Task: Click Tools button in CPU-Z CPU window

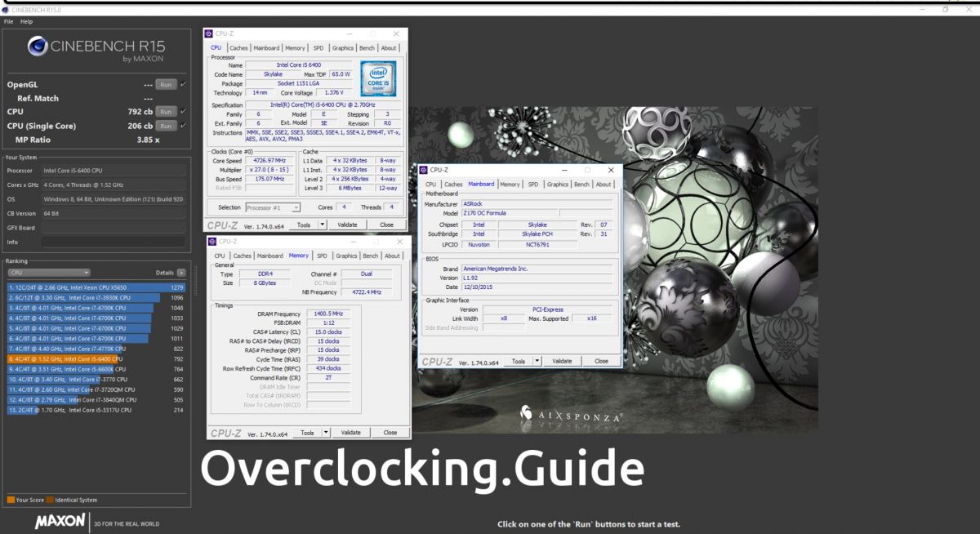Action: 304,225
